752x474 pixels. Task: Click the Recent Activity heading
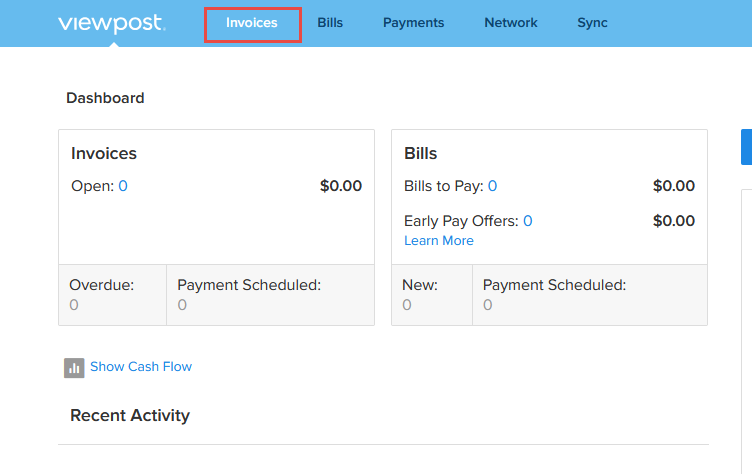pyautogui.click(x=130, y=415)
